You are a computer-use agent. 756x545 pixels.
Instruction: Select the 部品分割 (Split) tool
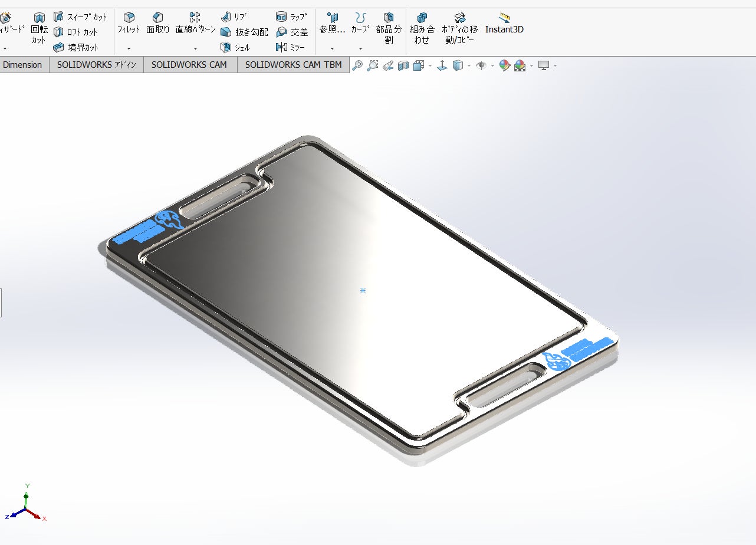click(389, 28)
